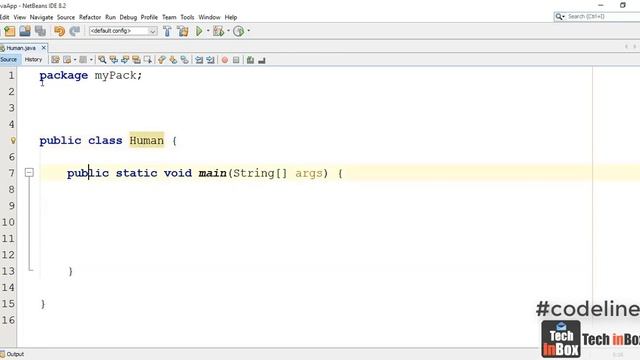Jump to Last Edit location icon
The image size is (640, 360).
coord(55,60)
